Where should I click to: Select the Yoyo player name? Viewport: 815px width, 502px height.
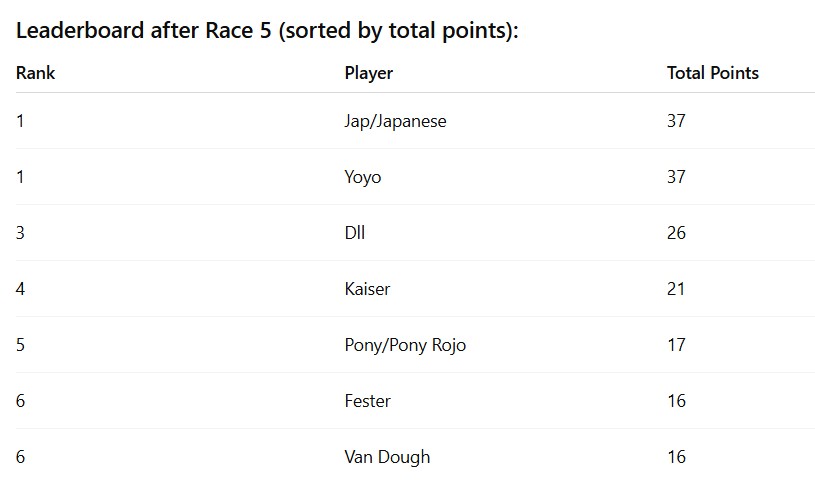[x=363, y=177]
